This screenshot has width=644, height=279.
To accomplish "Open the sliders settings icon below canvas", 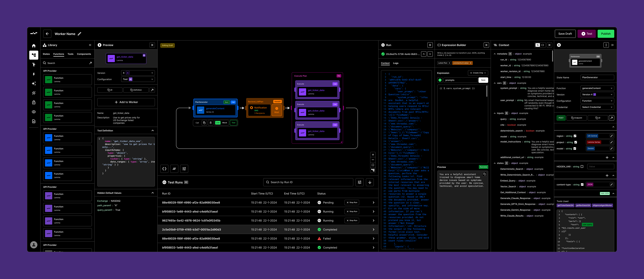I will tap(184, 169).
